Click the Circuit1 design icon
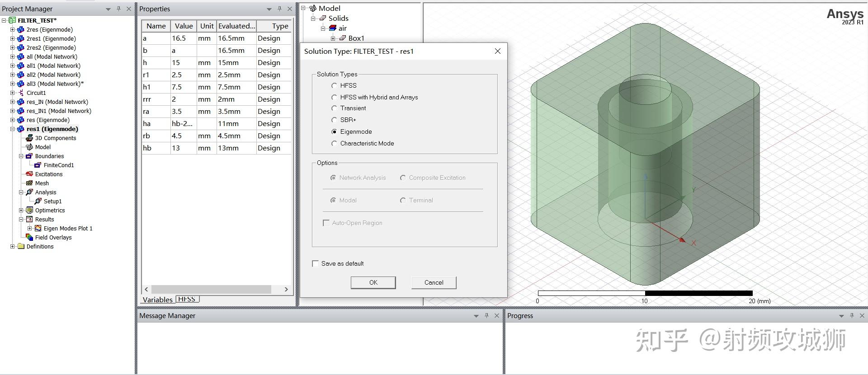Screen dimensions: 868x375 pyautogui.click(x=20, y=93)
